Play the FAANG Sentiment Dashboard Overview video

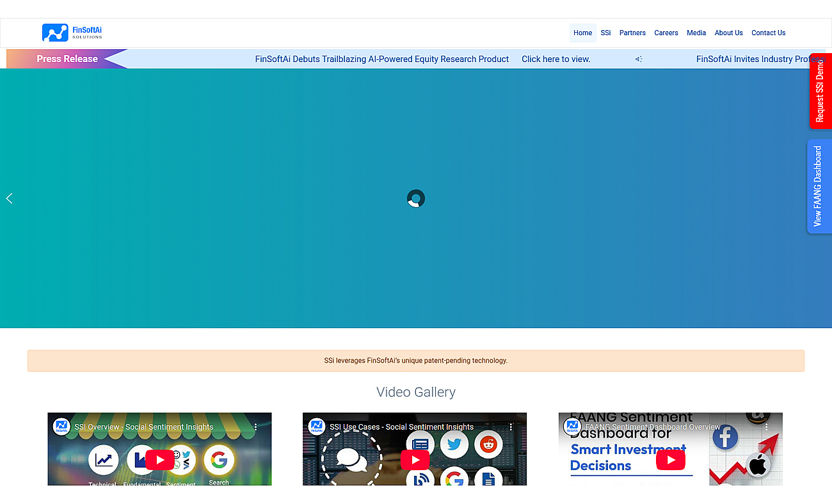point(671,460)
